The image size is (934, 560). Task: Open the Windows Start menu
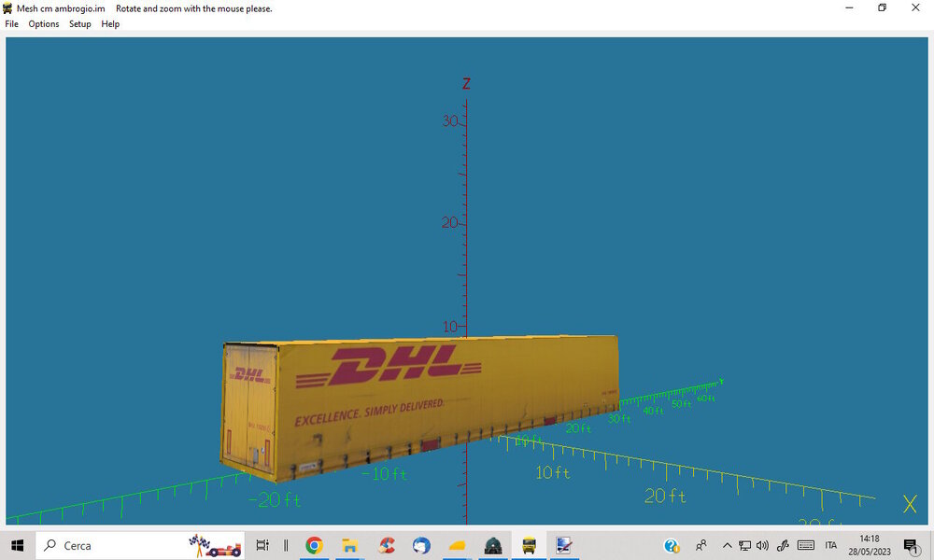17,545
